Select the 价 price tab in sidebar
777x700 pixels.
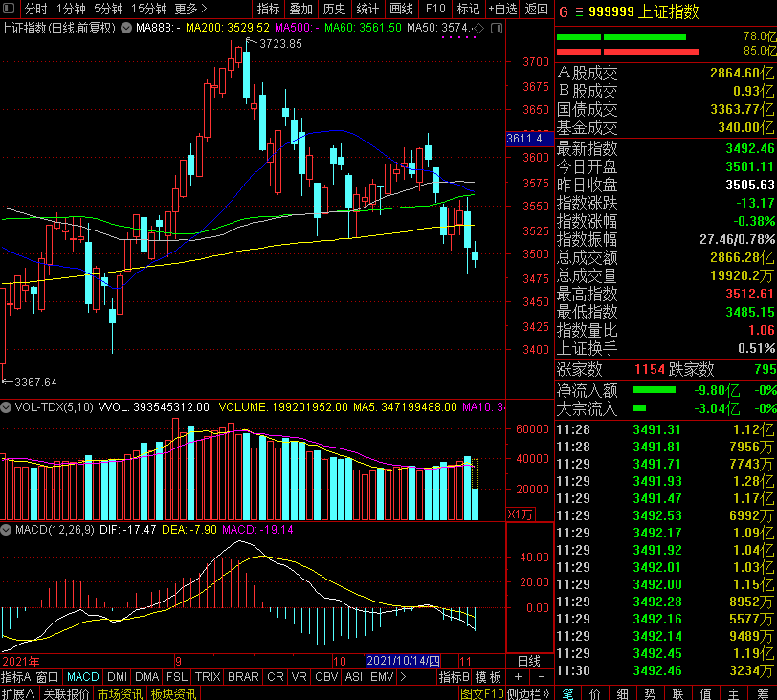pos(595,693)
